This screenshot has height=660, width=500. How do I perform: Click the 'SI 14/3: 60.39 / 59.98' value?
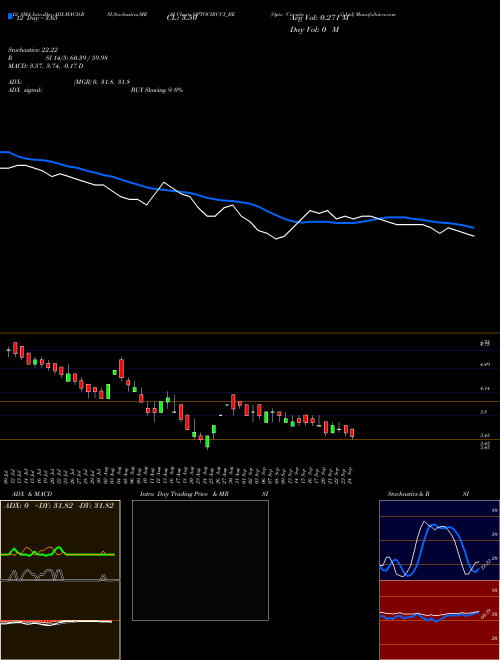[x=77, y=57]
